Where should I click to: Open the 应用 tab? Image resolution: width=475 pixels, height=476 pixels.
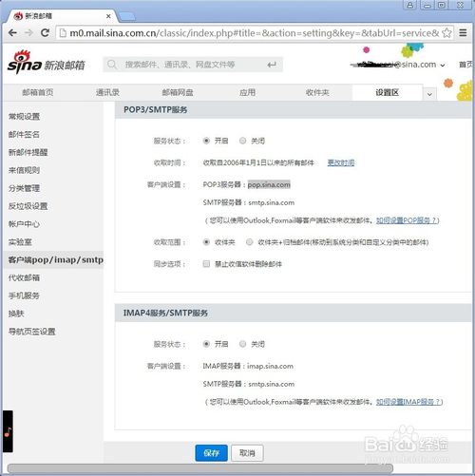click(247, 92)
